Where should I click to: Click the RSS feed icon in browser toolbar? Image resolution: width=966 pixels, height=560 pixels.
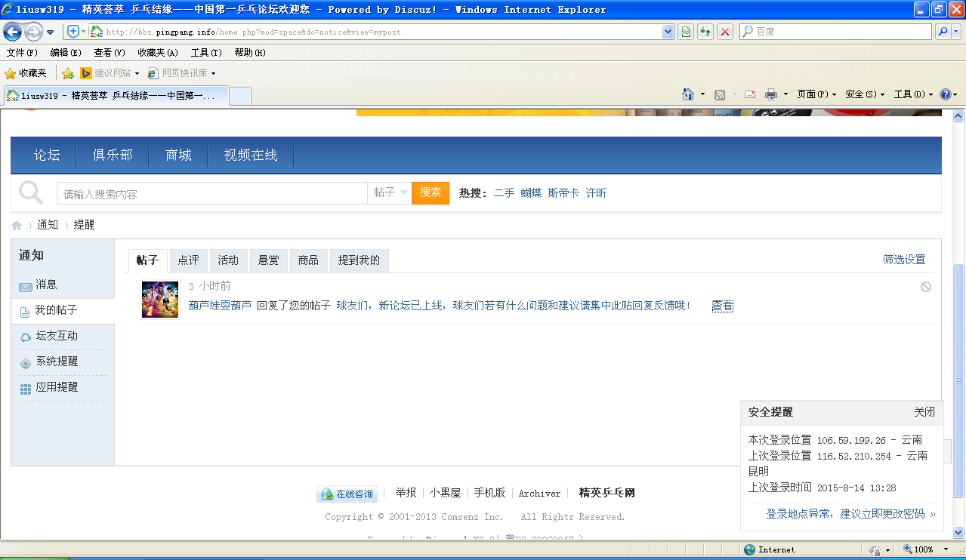[720, 94]
